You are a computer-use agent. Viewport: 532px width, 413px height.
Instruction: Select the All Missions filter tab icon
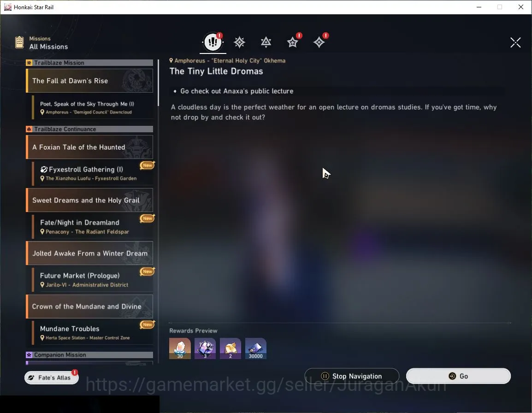[213, 42]
